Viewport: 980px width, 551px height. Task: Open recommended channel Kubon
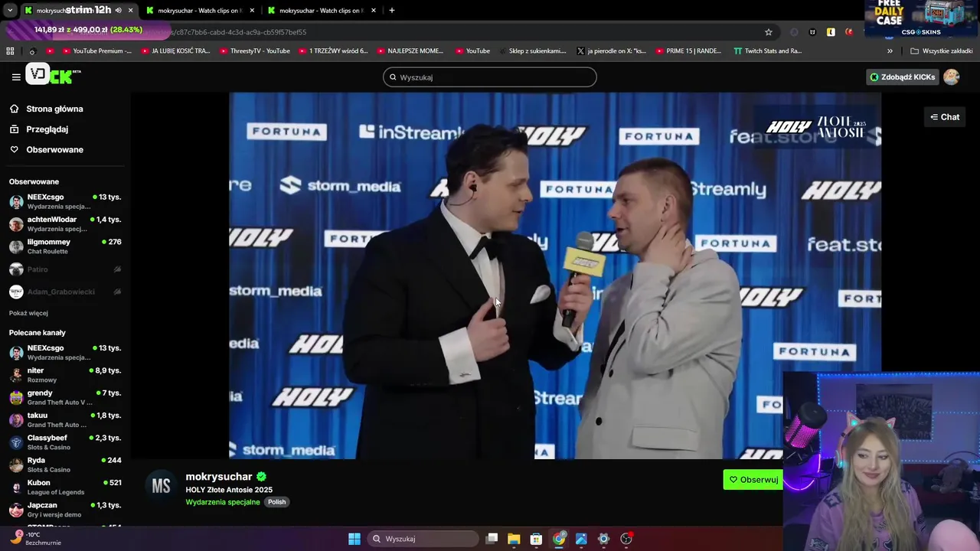click(x=65, y=487)
